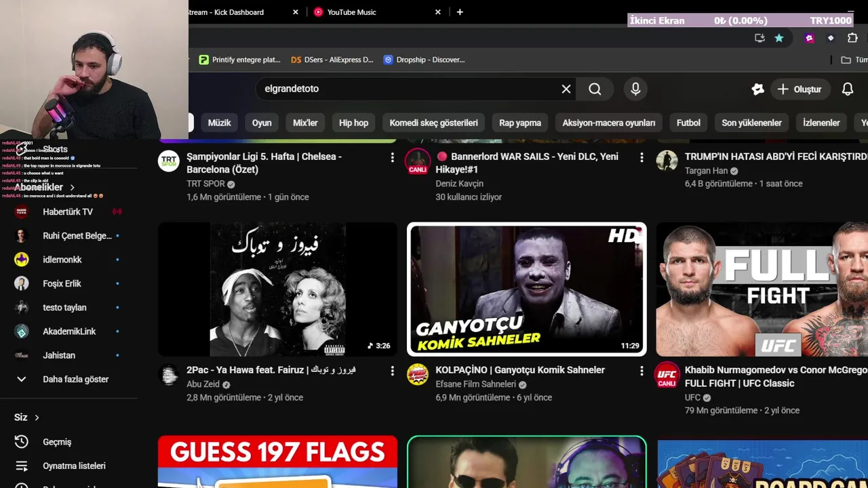Screen dimensions: 868x488
Task: Expand Daha fazla göster in sidebar
Action: coord(68,380)
